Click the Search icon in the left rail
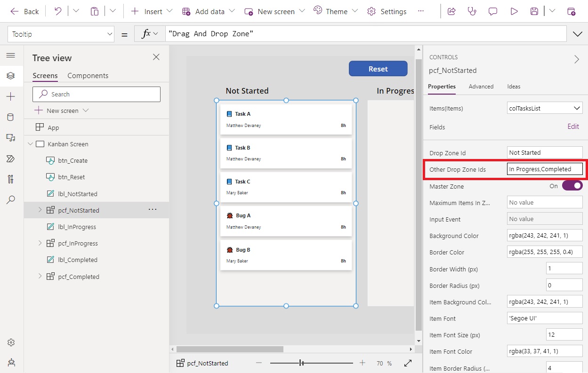This screenshot has width=588, height=373. coord(11,200)
